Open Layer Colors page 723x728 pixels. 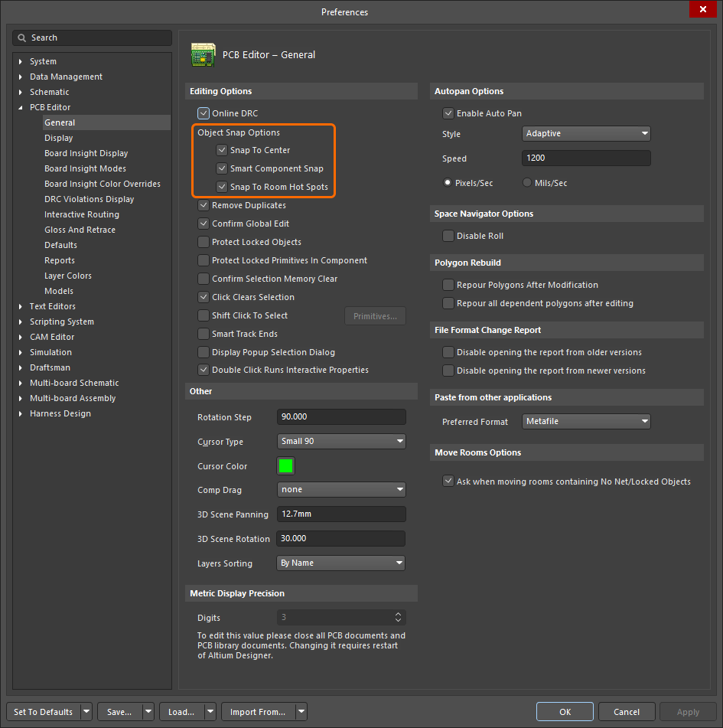click(68, 276)
